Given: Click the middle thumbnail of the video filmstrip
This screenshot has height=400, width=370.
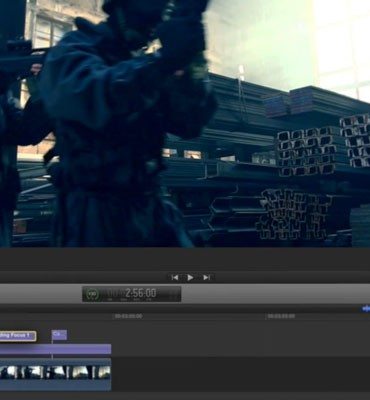Looking at the screenshot, I should (55, 372).
